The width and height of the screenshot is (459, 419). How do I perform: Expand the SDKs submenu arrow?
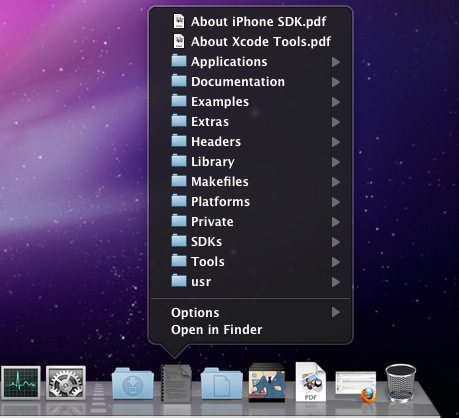coord(336,242)
